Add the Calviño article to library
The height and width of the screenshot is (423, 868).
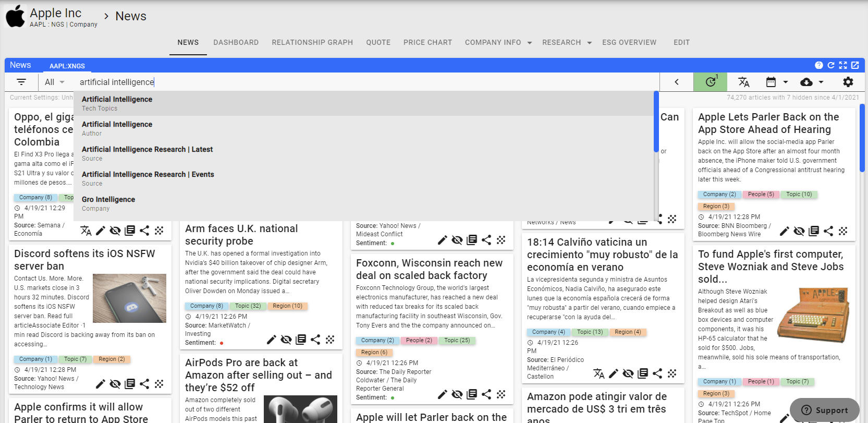643,373
